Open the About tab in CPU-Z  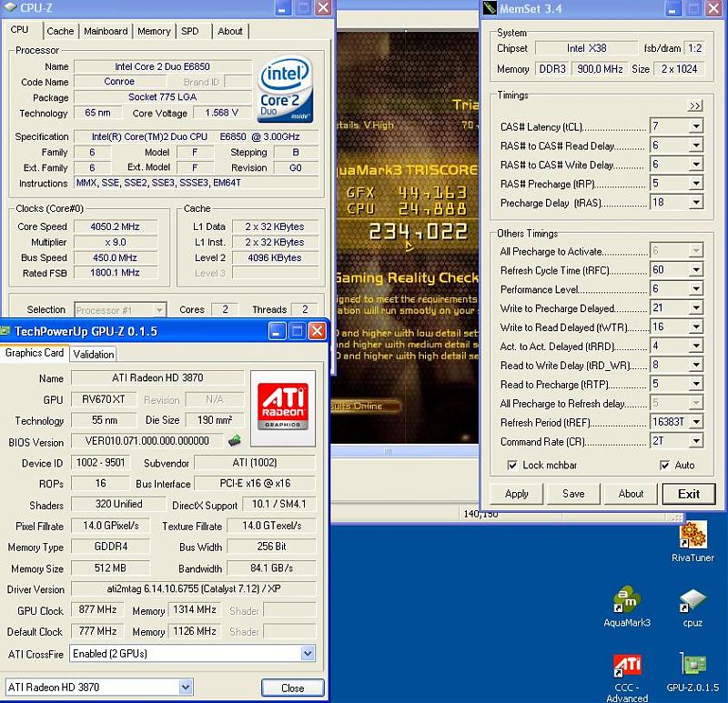[x=230, y=31]
